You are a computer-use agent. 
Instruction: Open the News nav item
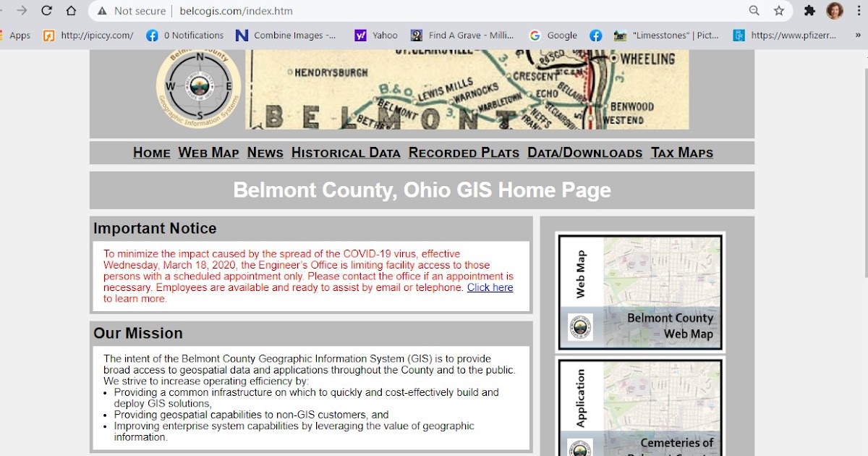(265, 153)
